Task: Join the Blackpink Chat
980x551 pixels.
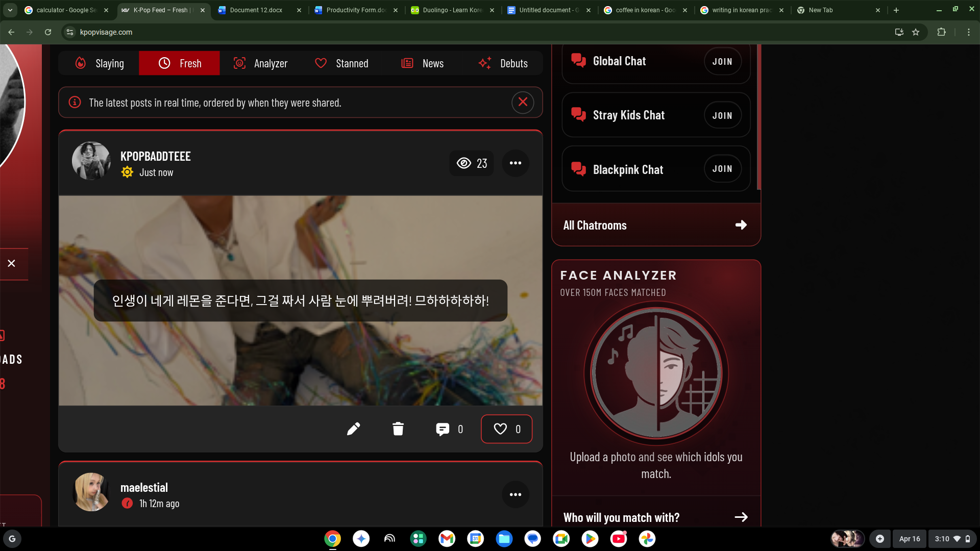Action: pyautogui.click(x=722, y=169)
